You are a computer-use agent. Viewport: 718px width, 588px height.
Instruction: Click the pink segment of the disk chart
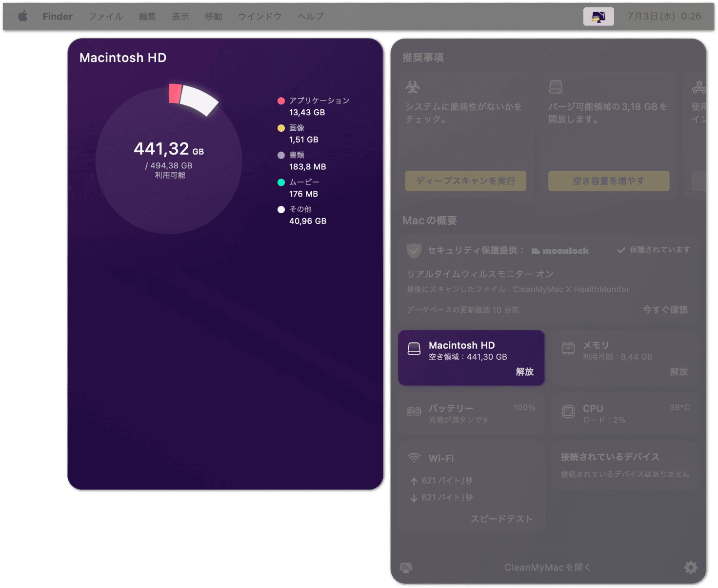click(x=175, y=94)
